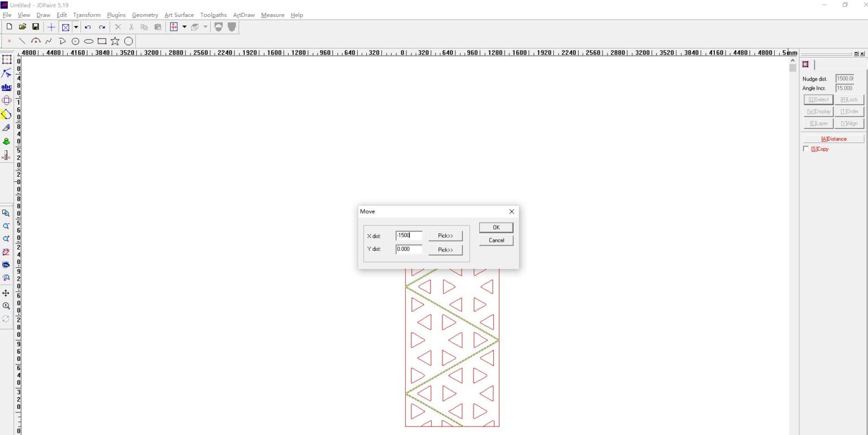
Task: Expand the snap mode dropdown arrow
Action: 76,27
